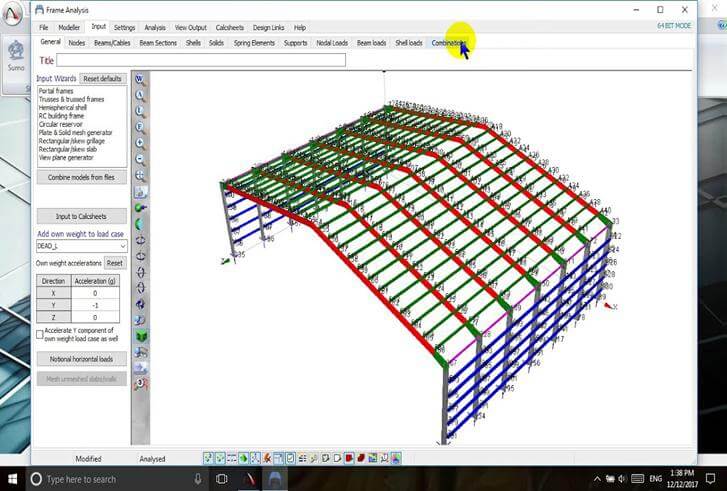Toggle Accelerate Y component checkbox
Screen dimensions: 727x491
pos(40,335)
